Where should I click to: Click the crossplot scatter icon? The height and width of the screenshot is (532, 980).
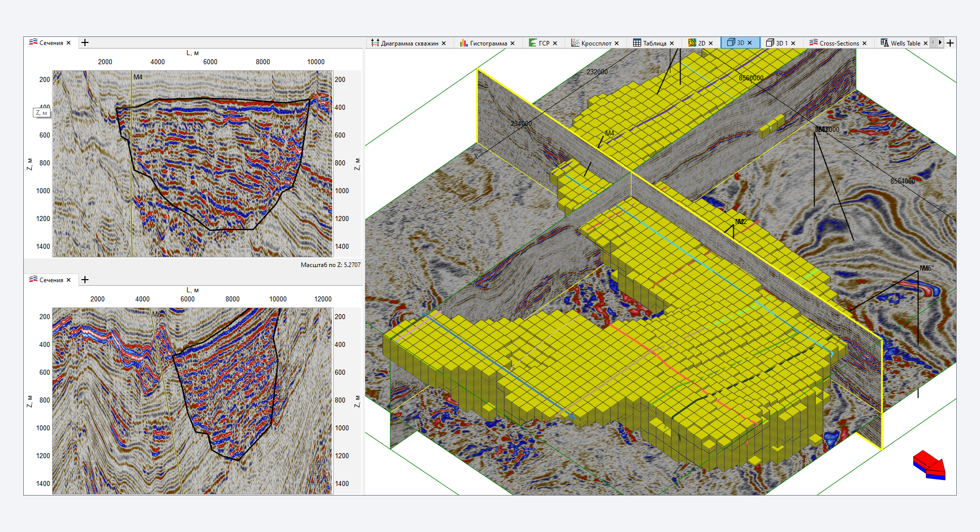tap(575, 42)
